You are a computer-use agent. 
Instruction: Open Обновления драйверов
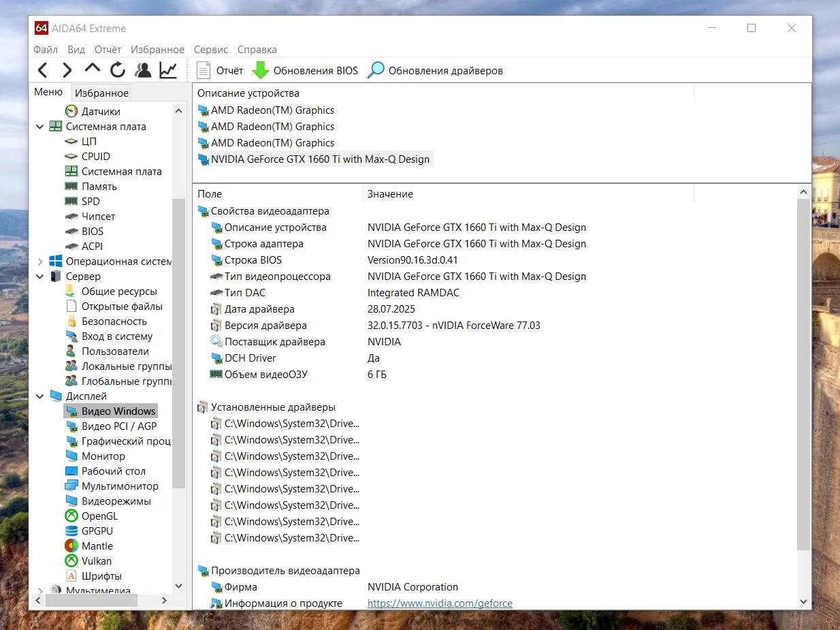click(436, 70)
